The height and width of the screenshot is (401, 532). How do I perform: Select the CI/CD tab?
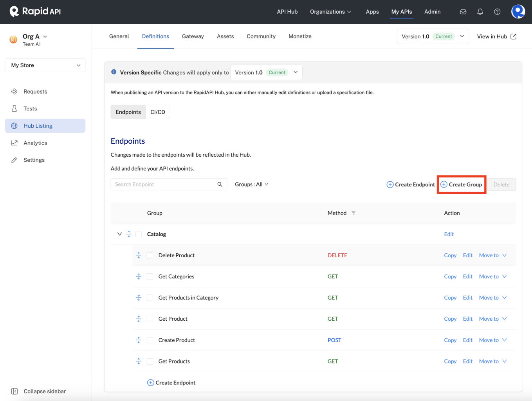click(x=158, y=112)
